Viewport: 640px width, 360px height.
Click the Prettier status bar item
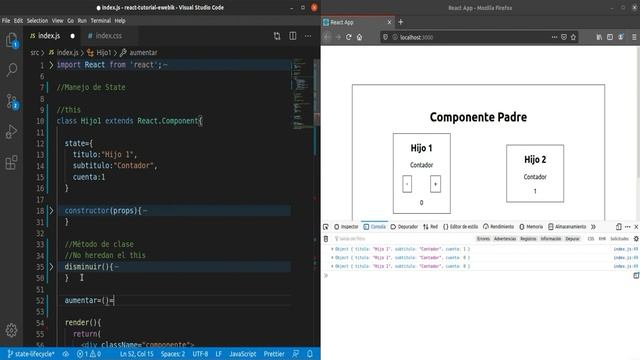point(274,354)
